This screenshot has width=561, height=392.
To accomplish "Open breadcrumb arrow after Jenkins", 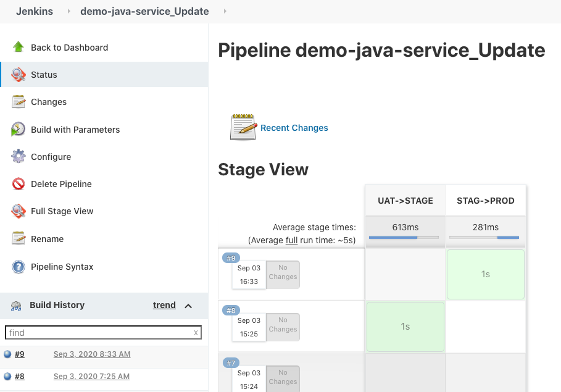I will coord(67,11).
